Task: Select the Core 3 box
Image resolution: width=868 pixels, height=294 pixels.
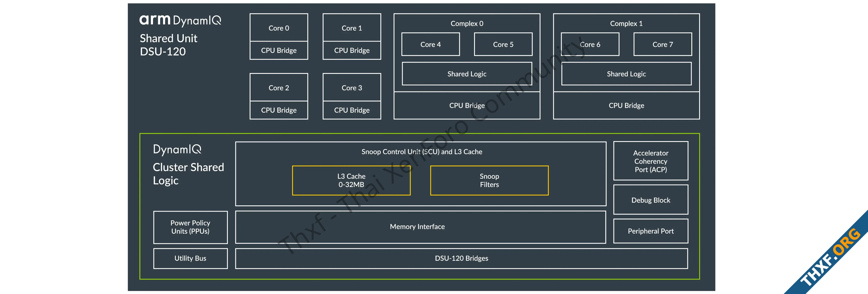Action: point(352,88)
